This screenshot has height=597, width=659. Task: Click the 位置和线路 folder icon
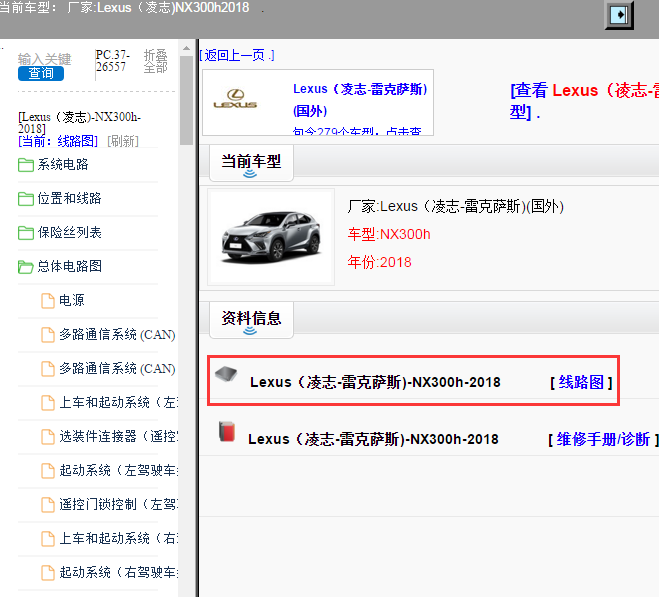pos(26,199)
